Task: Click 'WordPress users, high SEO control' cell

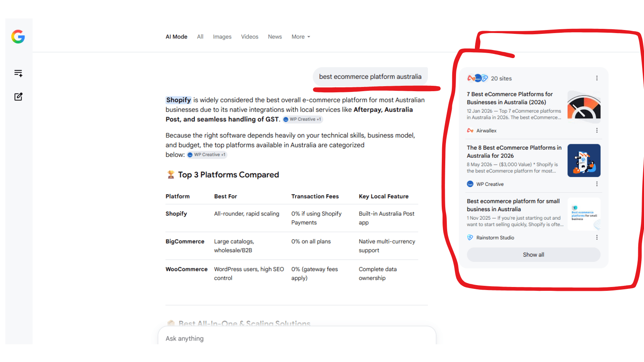Action: point(249,274)
